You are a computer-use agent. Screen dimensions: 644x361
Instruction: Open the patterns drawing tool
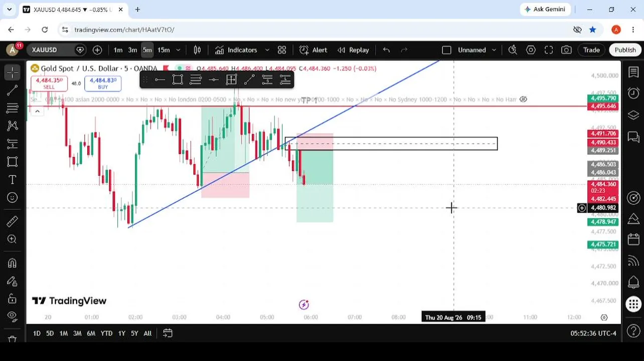[13, 126]
